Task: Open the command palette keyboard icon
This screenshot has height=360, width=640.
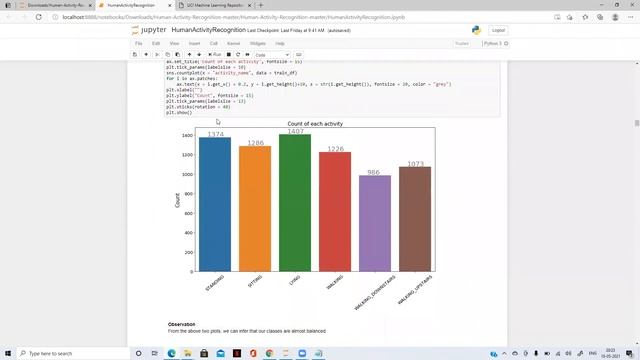Action: (299, 55)
